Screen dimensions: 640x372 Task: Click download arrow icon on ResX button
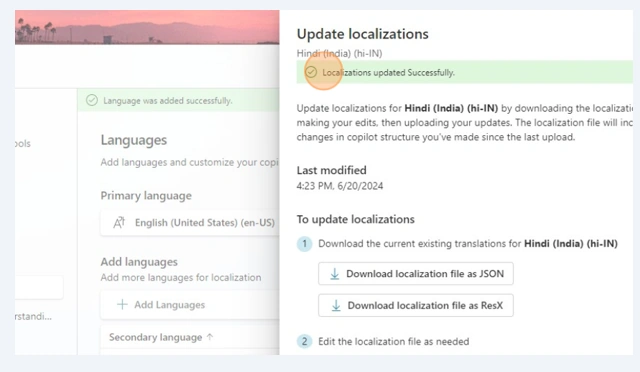point(336,305)
